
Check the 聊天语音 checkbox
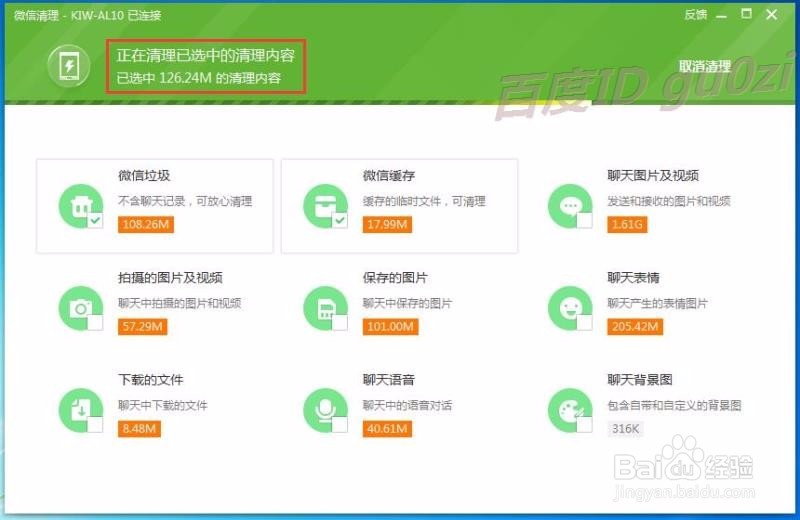coord(340,425)
